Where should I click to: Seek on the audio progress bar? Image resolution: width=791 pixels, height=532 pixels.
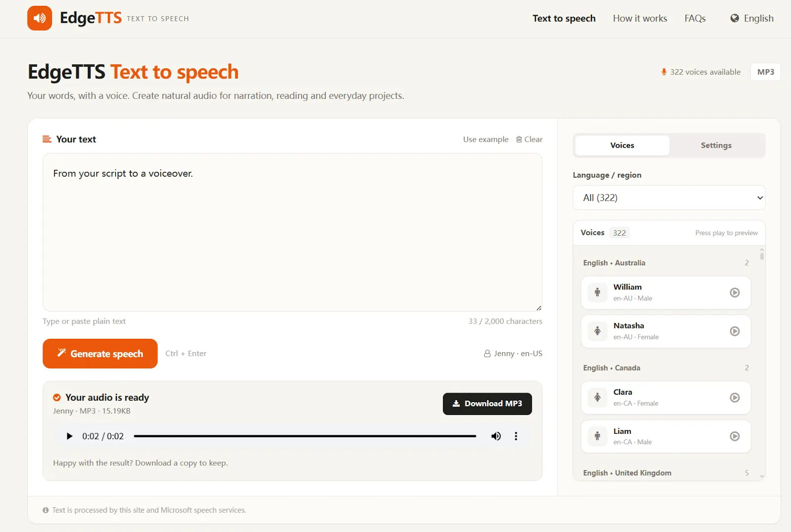(305, 436)
